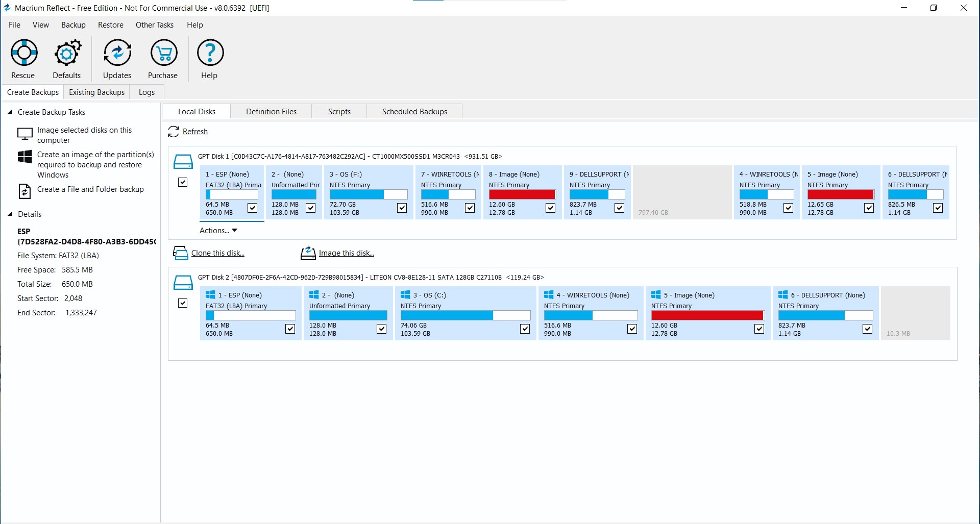Open the Help menu
The height and width of the screenshot is (524, 980).
pyautogui.click(x=195, y=25)
